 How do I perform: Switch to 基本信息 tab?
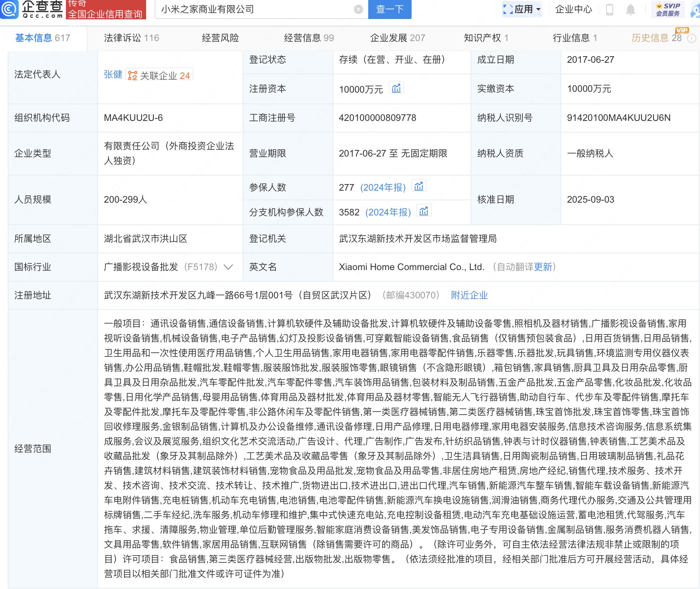43,38
